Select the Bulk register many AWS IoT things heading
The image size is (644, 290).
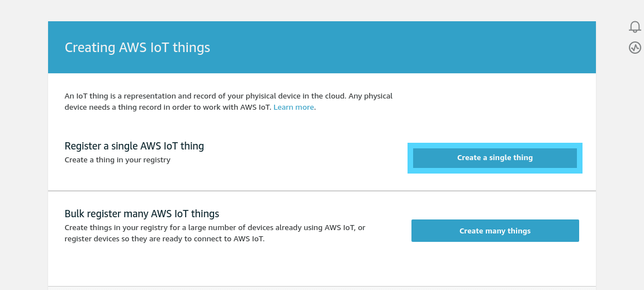pyautogui.click(x=142, y=214)
